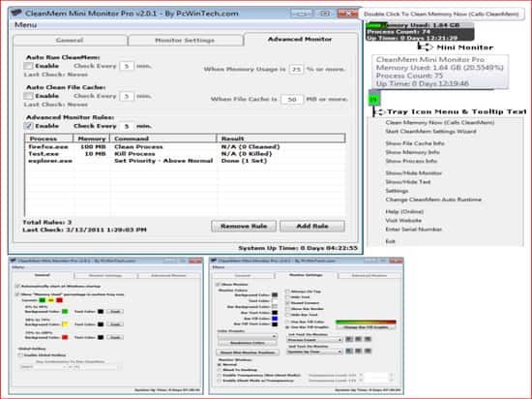Pick the blue Bar Fill Color swatch
Image resolution: width=532 pixels, height=399 pixels.
275,319
